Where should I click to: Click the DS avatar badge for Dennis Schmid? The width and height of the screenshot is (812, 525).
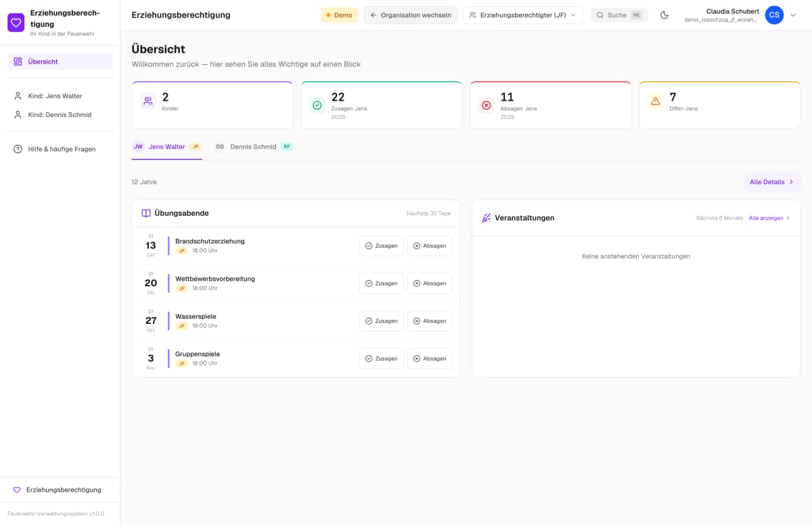tap(220, 147)
